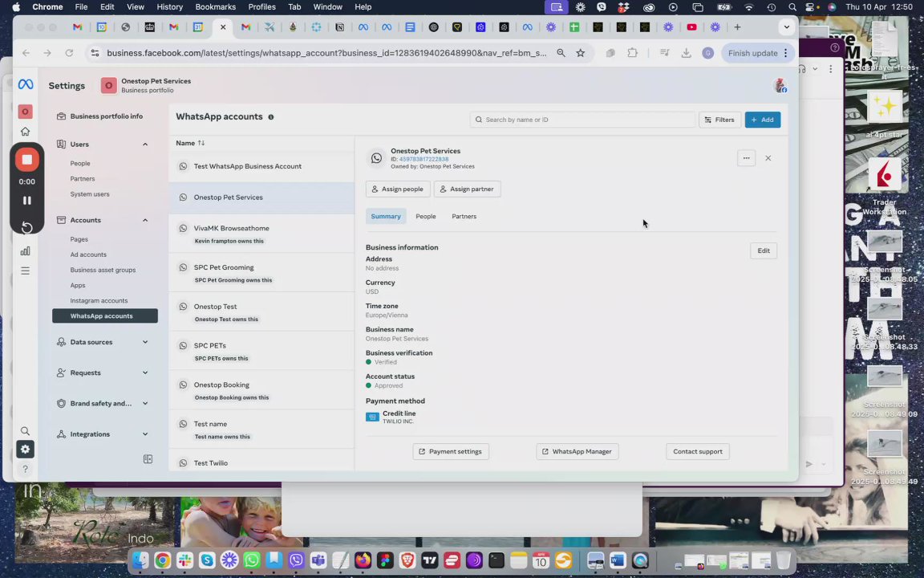
Task: Pause the screen recording
Action: pyautogui.click(x=27, y=201)
